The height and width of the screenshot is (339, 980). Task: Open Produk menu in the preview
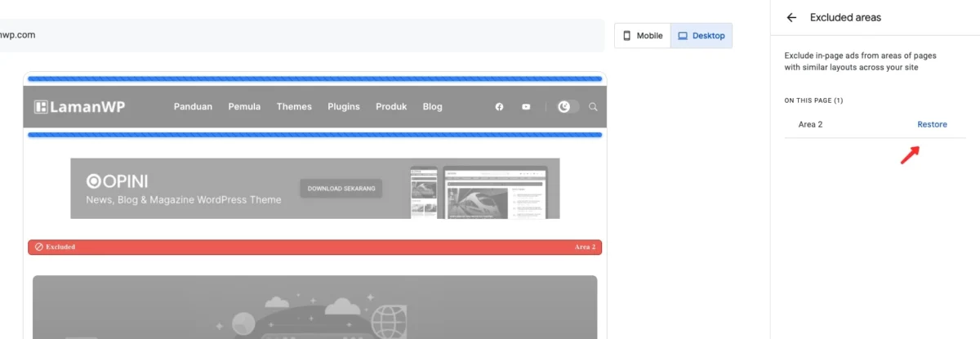tap(391, 107)
